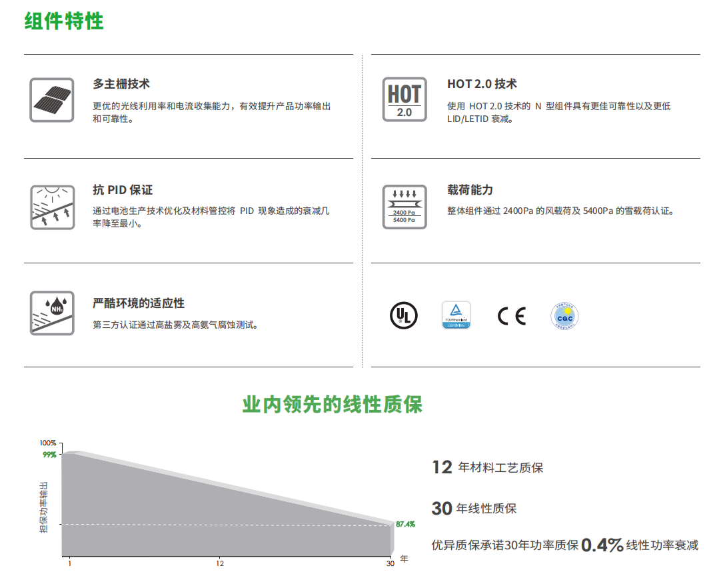Click the HOT 2.0 technology icon
713x588 pixels.
[404, 99]
